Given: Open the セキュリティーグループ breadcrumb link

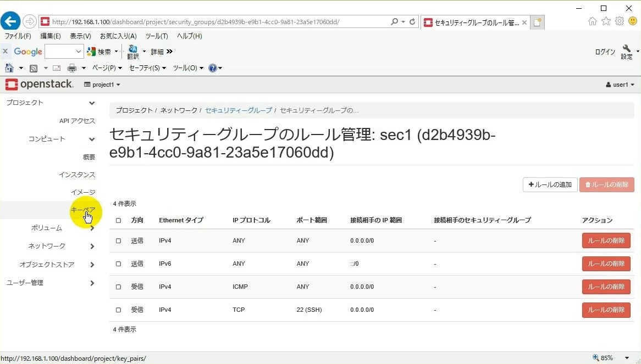Looking at the screenshot, I should coord(239,110).
